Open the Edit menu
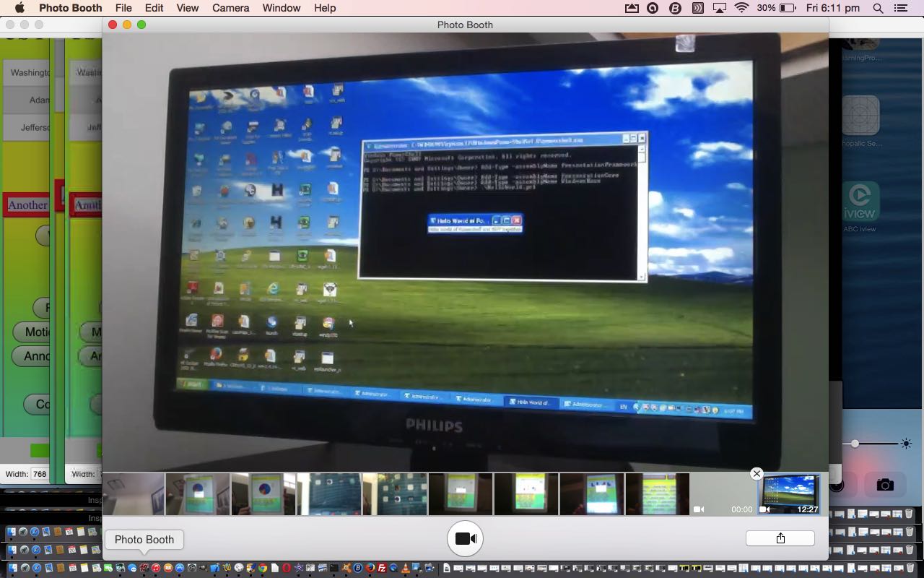This screenshot has height=578, width=924. point(154,8)
